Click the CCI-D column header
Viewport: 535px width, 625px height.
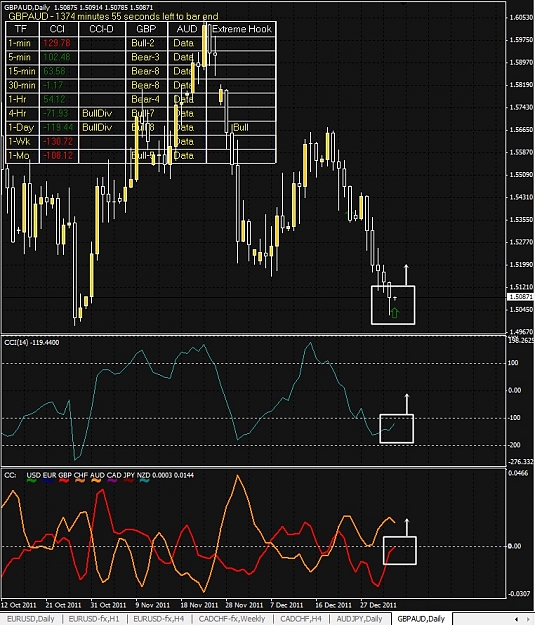pos(101,29)
